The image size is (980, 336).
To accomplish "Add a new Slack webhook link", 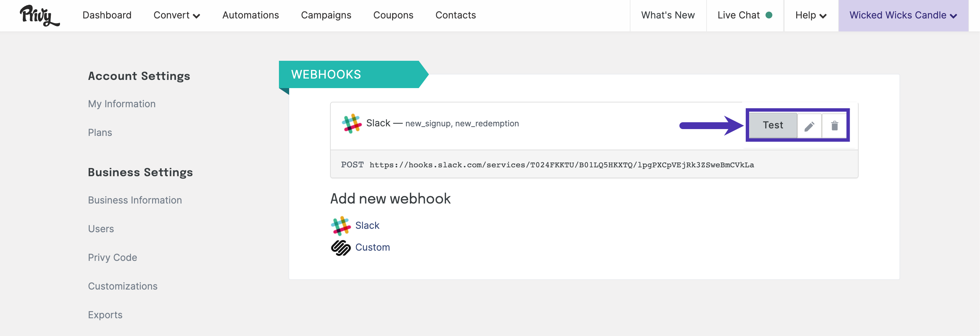I will tap(367, 225).
